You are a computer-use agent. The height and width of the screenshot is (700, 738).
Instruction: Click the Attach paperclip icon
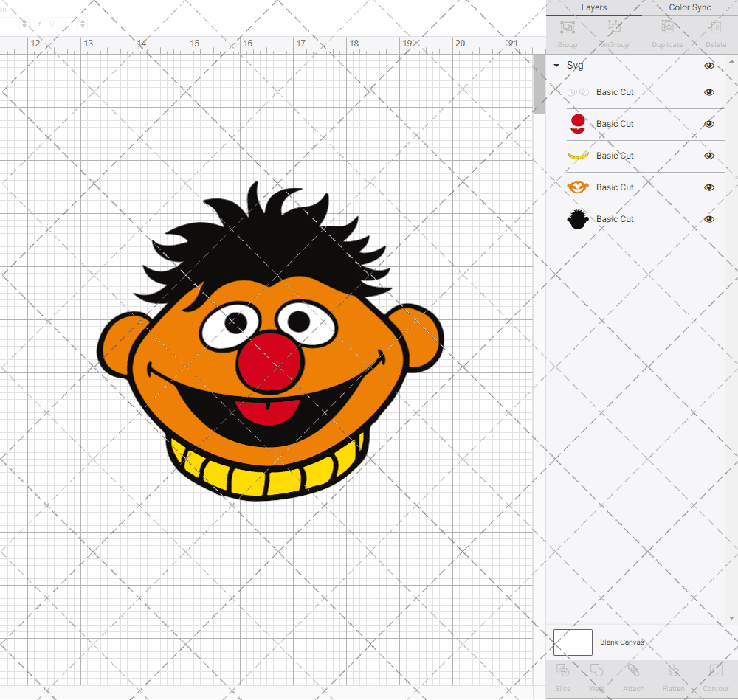coord(633,671)
